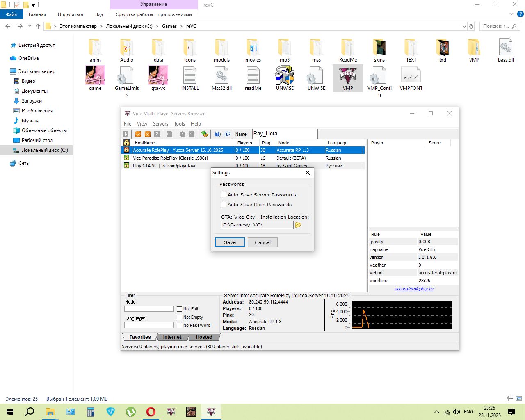Click the Name field containing Ray_Liota
The width and height of the screenshot is (525, 420).
(x=285, y=134)
